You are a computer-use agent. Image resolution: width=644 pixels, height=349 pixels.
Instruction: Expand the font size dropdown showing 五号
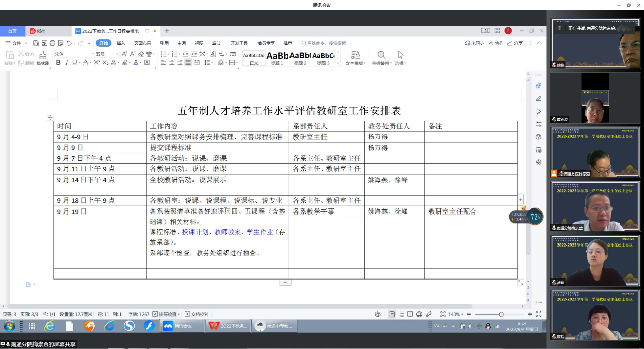point(107,54)
